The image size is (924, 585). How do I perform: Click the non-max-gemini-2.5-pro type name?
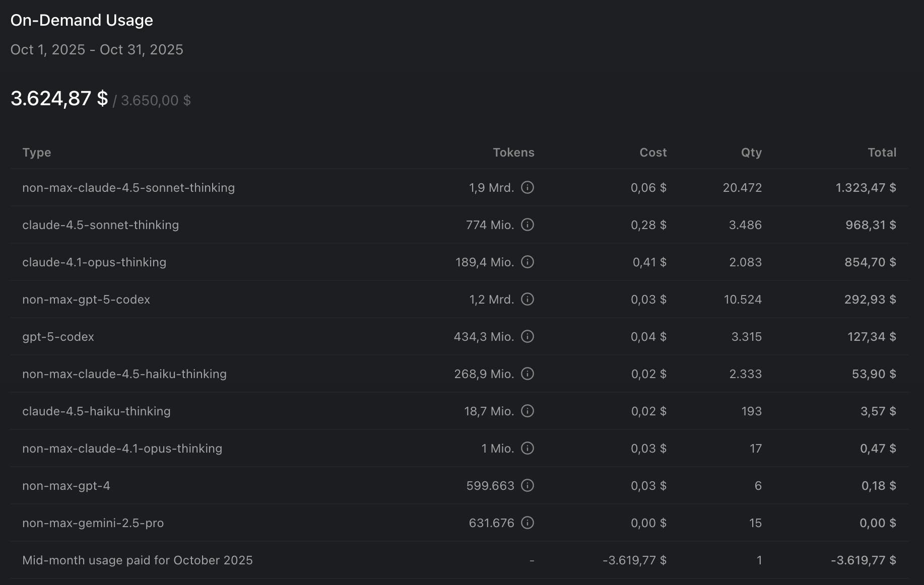point(93,523)
